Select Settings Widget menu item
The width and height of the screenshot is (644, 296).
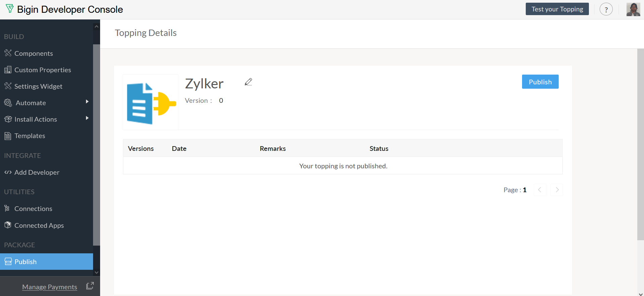tap(38, 86)
